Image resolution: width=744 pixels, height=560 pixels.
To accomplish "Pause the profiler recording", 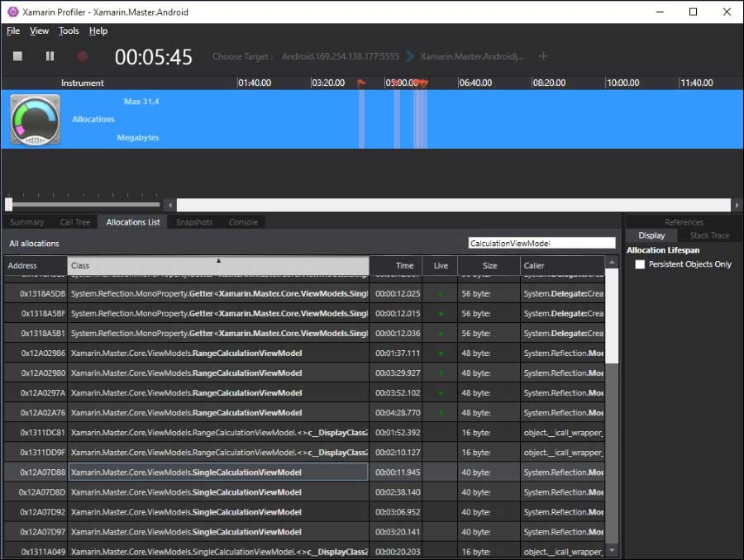I will coord(50,56).
